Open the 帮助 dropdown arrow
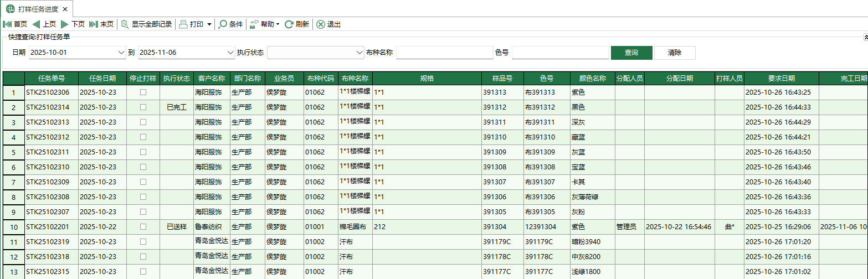The image size is (868, 279). (278, 24)
